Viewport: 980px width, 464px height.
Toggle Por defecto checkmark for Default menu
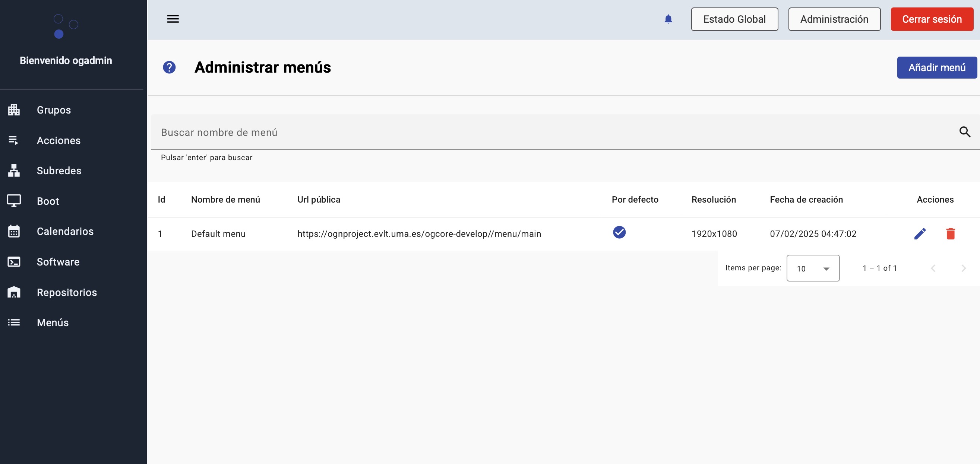619,232
